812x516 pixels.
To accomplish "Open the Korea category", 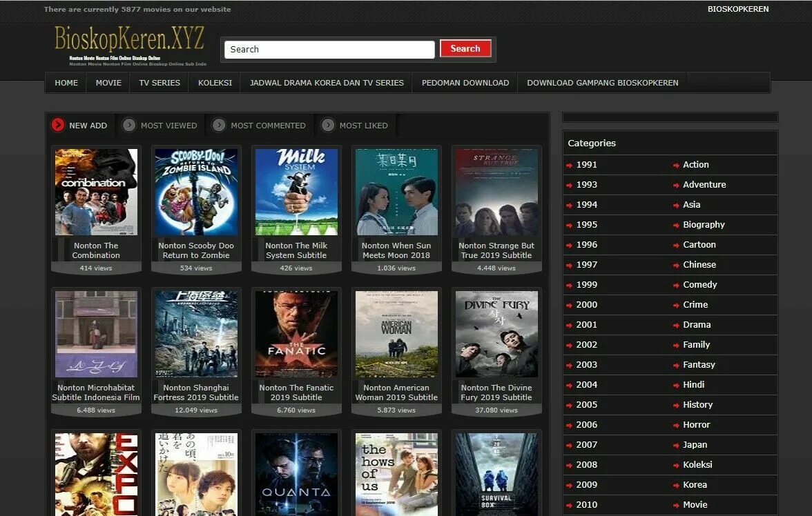I will [695, 485].
